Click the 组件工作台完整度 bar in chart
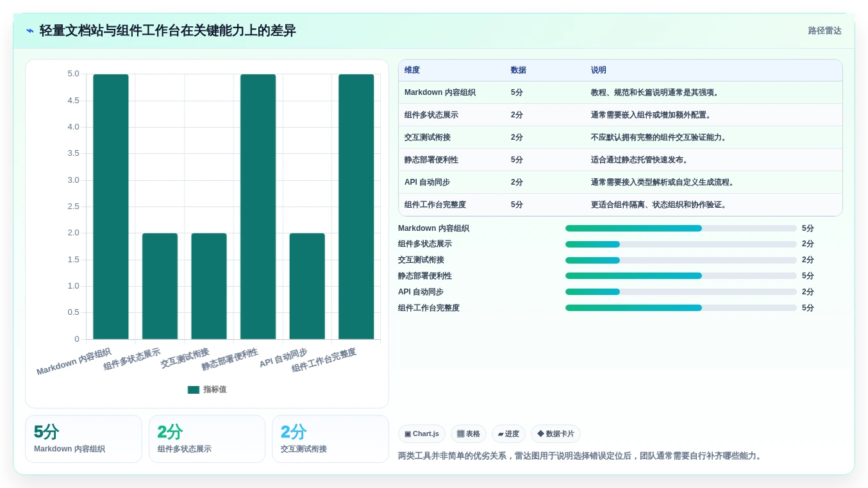 [x=356, y=206]
